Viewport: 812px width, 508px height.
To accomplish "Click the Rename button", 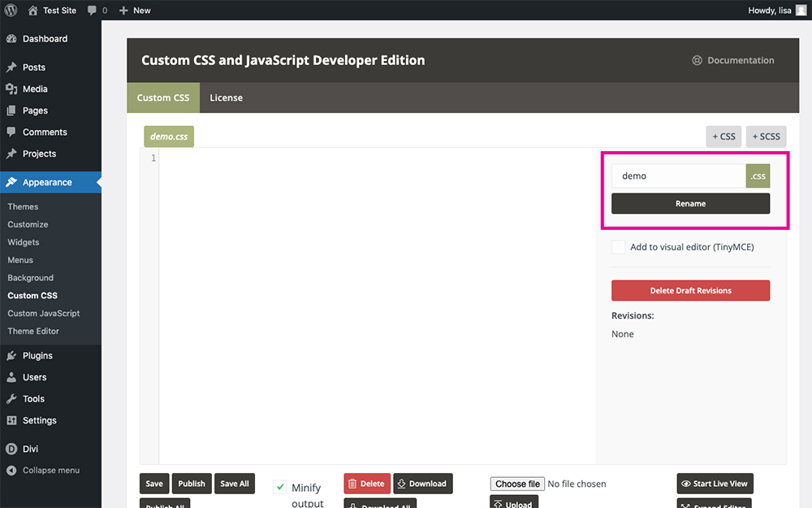I will coord(691,204).
